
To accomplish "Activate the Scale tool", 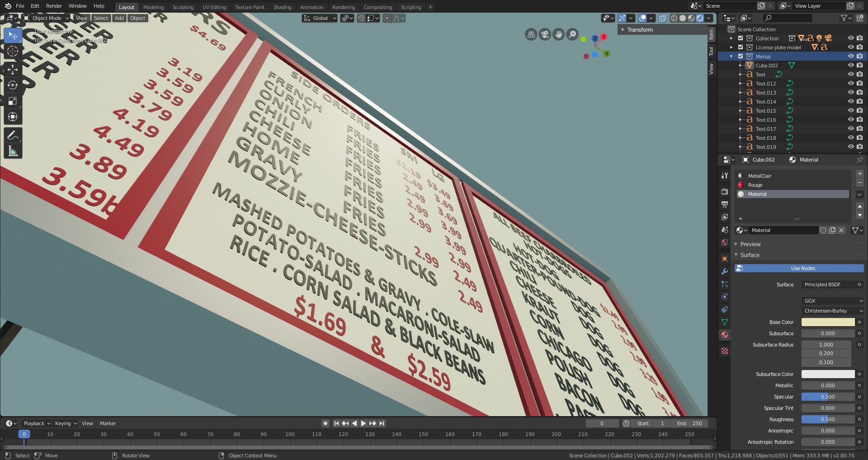I will (x=13, y=101).
